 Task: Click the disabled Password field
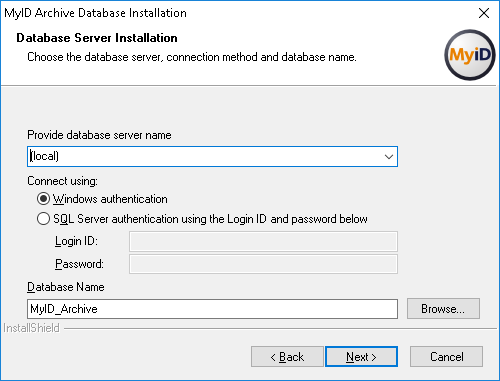pos(263,264)
